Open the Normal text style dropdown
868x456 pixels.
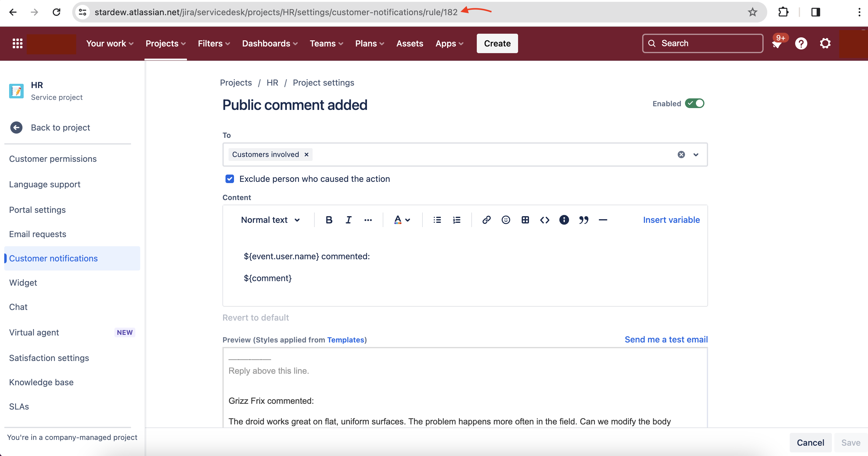coord(270,220)
